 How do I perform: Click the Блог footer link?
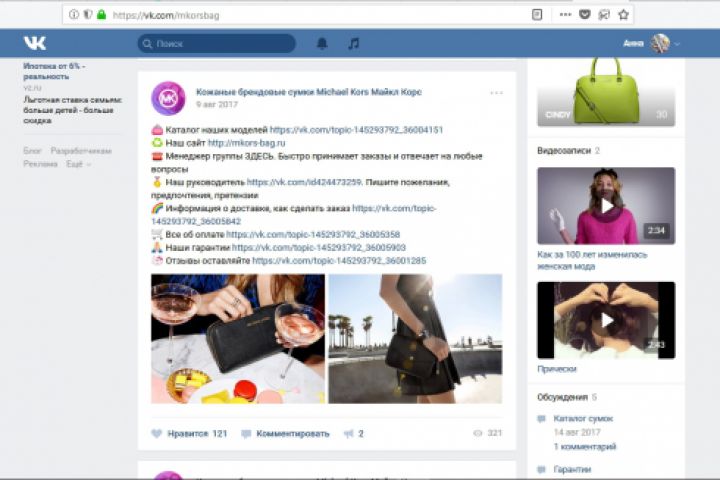[33, 151]
